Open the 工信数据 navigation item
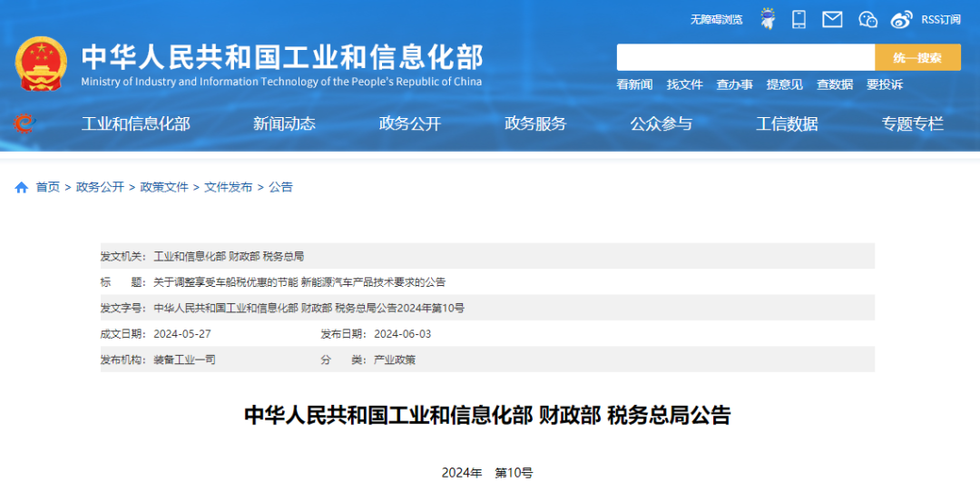This screenshot has height=503, width=980. [787, 124]
